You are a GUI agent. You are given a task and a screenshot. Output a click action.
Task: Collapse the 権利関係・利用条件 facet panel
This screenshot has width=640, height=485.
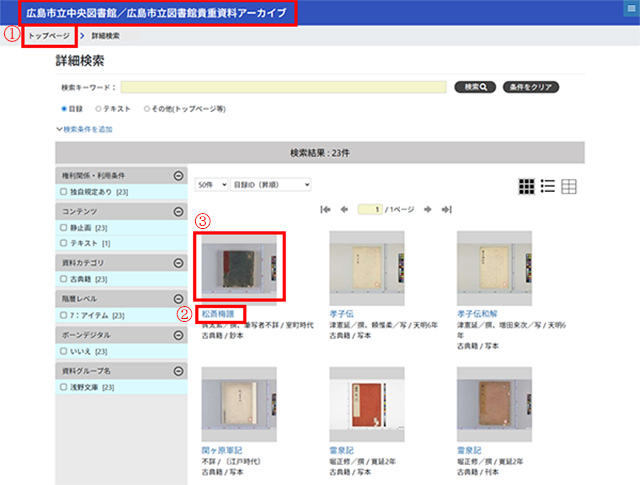[178, 176]
